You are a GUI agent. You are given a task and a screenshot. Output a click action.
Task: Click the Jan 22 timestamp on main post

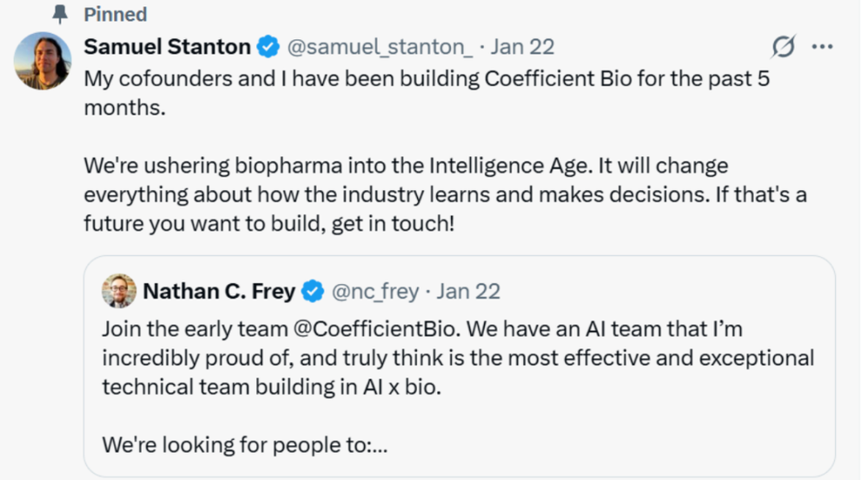pos(522,47)
